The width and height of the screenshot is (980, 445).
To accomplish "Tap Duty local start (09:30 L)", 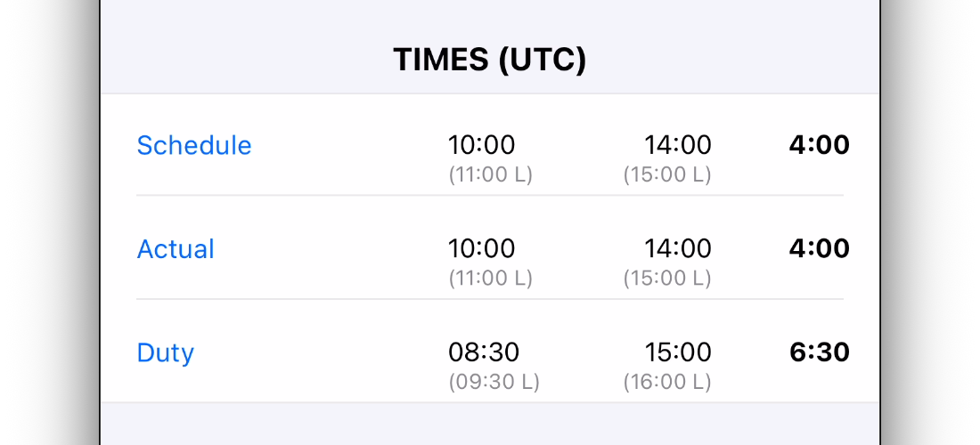I will click(x=494, y=382).
